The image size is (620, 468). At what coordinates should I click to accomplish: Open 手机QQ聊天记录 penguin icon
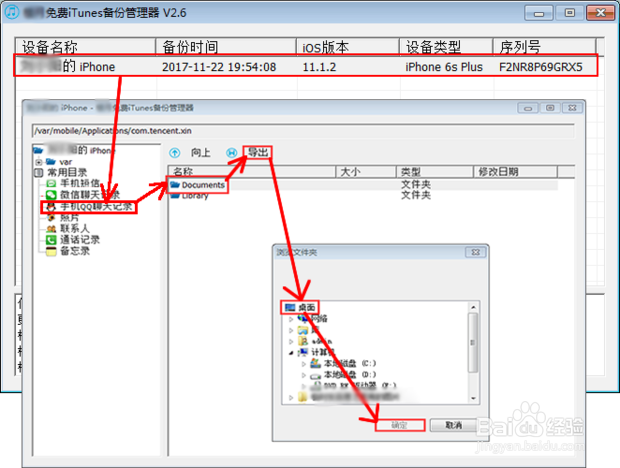[x=51, y=206]
